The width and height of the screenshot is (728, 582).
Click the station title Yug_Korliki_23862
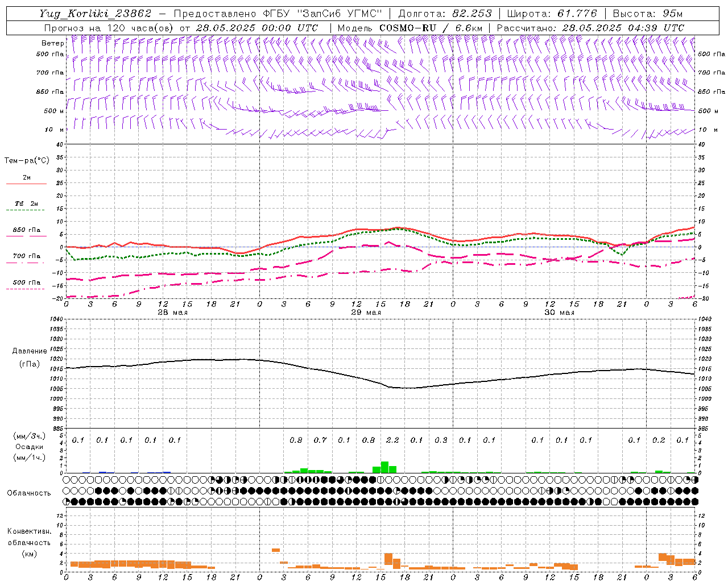click(96, 14)
